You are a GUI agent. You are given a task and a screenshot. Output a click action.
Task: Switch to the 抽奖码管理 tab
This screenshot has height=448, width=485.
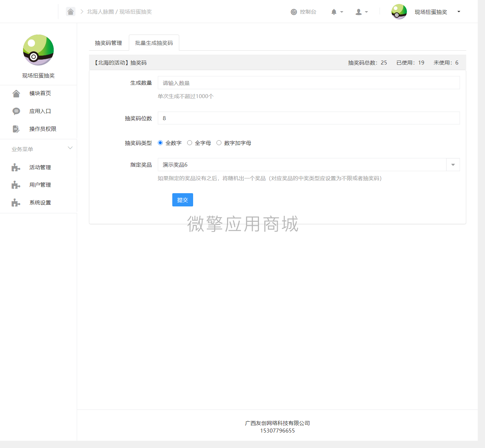coord(108,43)
